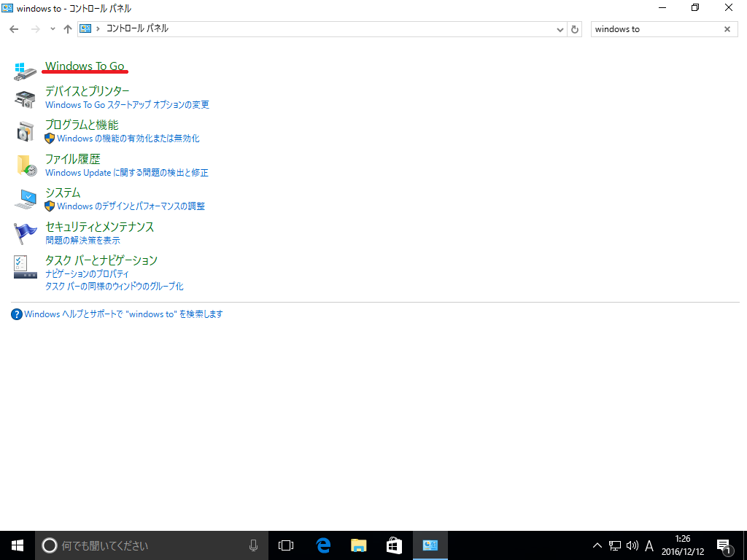Go up one level with Up arrow
This screenshot has width=747, height=560.
pyautogui.click(x=68, y=29)
